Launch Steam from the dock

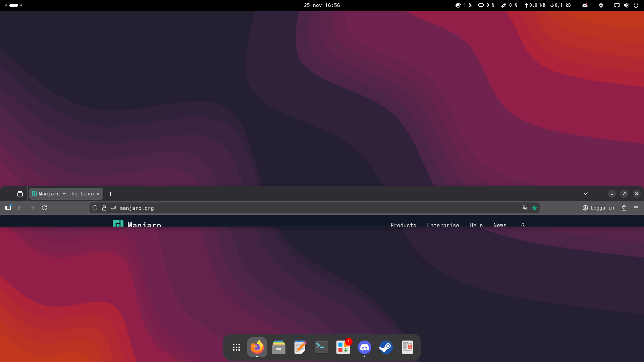[386, 347]
